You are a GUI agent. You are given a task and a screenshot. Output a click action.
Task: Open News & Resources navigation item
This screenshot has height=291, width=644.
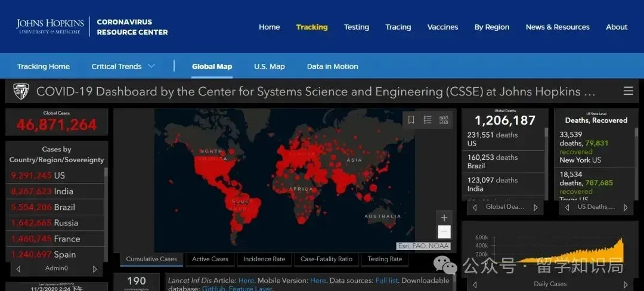[558, 27]
